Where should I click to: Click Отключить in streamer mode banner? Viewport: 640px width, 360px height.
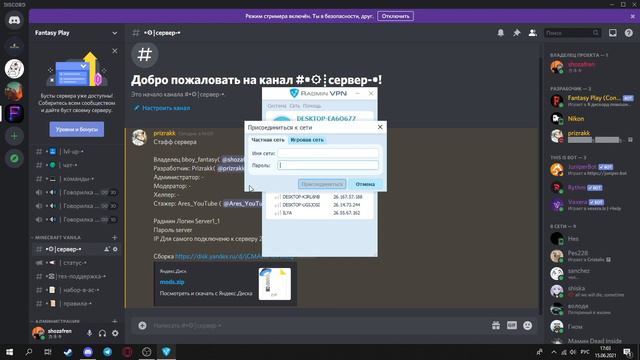click(x=395, y=16)
